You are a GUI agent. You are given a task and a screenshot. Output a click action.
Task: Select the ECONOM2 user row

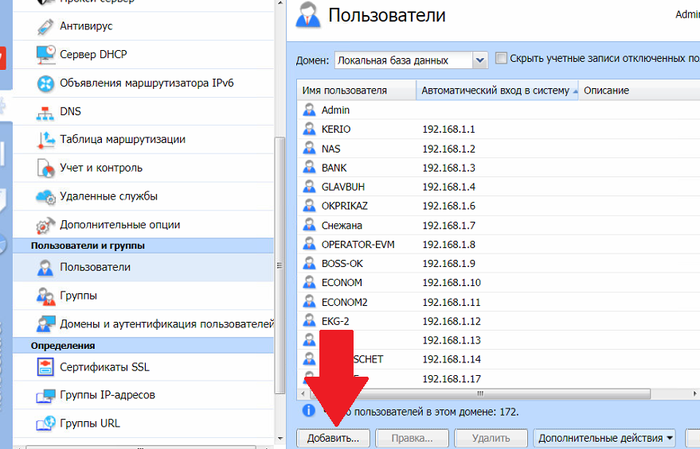[x=499, y=302]
